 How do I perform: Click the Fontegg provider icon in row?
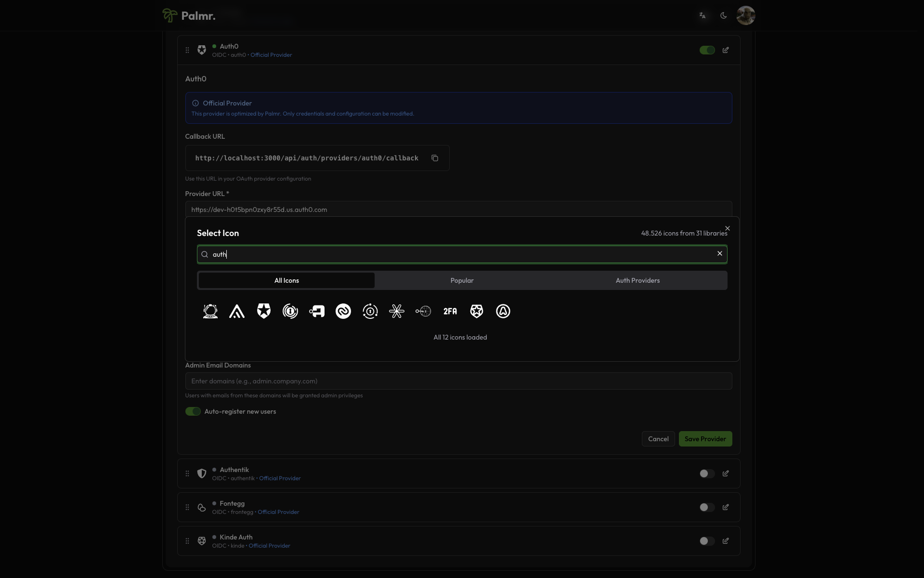click(x=202, y=507)
